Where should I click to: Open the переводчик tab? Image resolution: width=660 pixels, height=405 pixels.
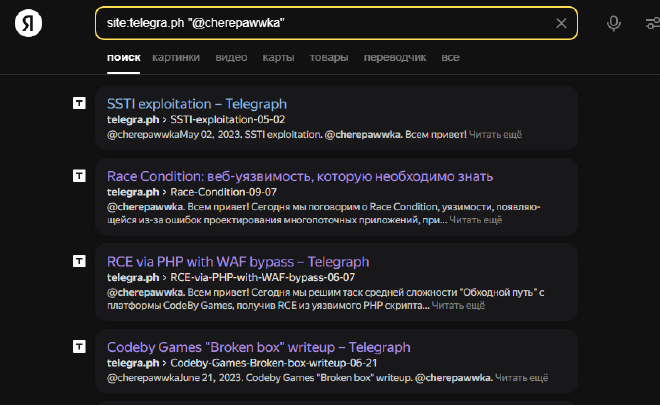[395, 57]
